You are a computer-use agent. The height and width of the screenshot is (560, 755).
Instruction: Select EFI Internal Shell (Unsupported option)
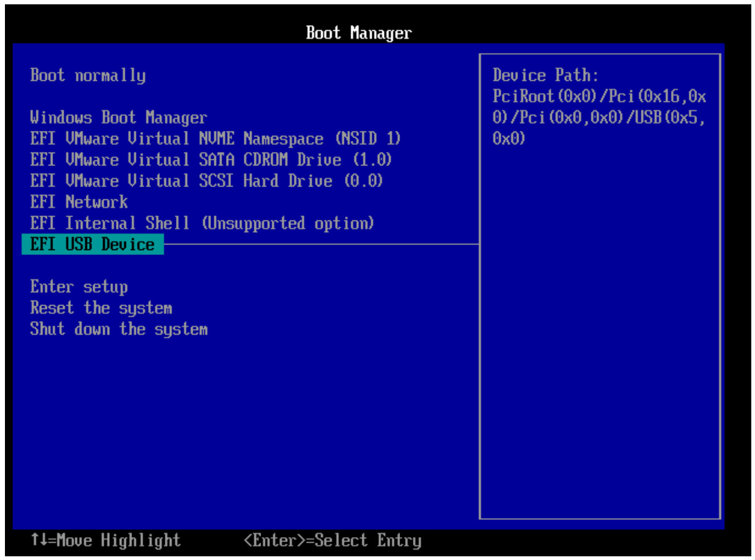pos(202,223)
